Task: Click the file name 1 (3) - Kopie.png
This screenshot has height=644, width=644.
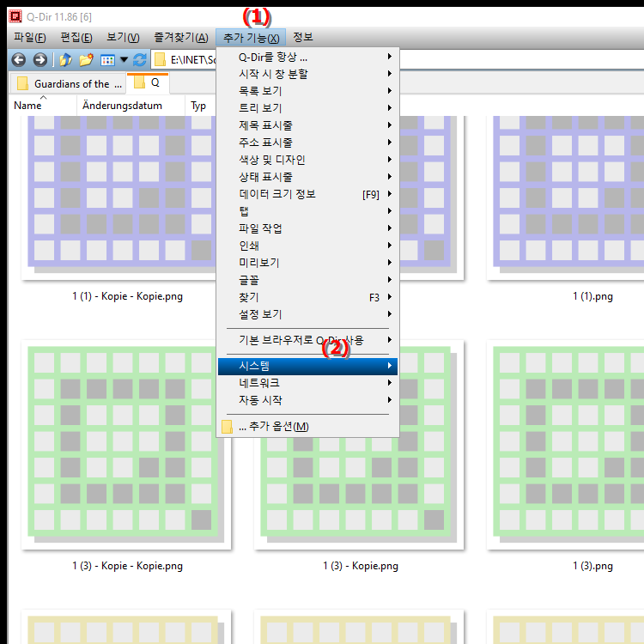Action: pos(360,566)
